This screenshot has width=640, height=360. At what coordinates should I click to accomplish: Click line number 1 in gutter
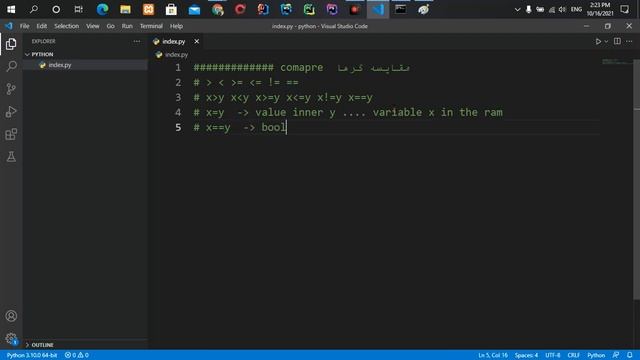178,67
